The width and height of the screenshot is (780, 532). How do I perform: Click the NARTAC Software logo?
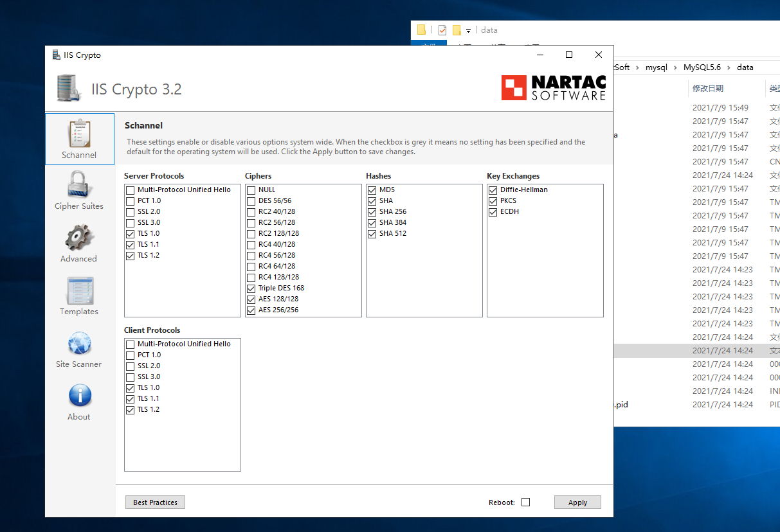[x=554, y=88]
